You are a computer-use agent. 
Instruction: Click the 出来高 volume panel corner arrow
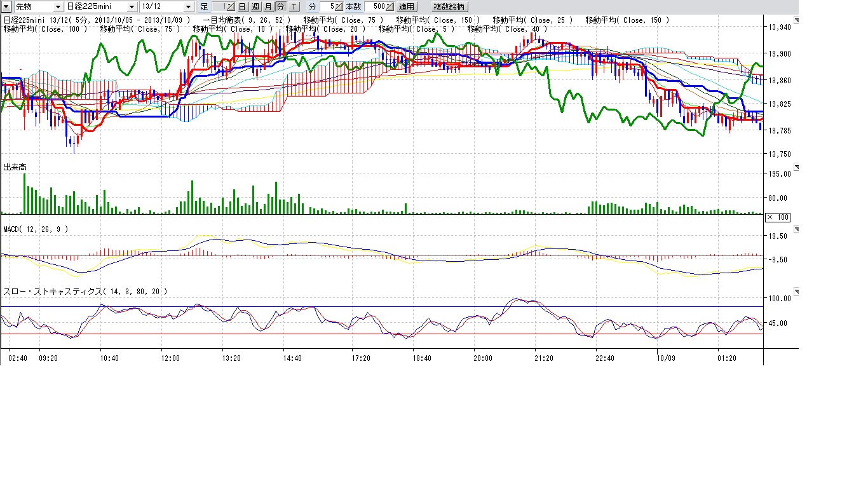pos(797,167)
